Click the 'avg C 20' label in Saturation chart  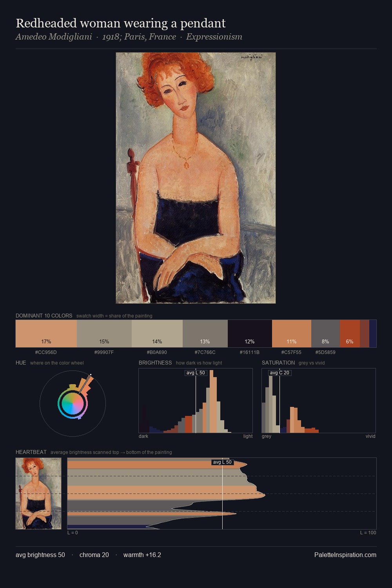(x=279, y=373)
